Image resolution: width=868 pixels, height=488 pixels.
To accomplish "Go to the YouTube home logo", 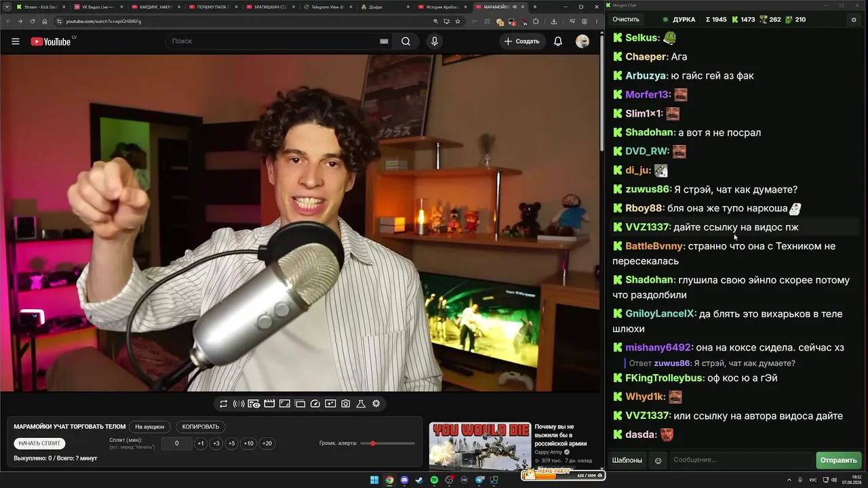I will coord(51,41).
